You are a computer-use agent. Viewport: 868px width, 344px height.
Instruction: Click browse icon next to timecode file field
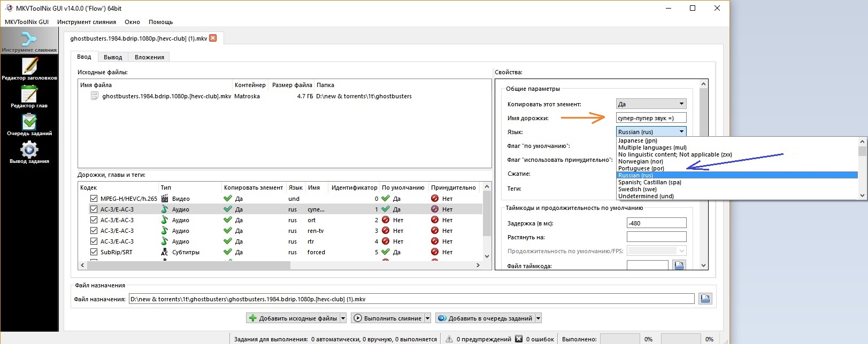click(679, 265)
